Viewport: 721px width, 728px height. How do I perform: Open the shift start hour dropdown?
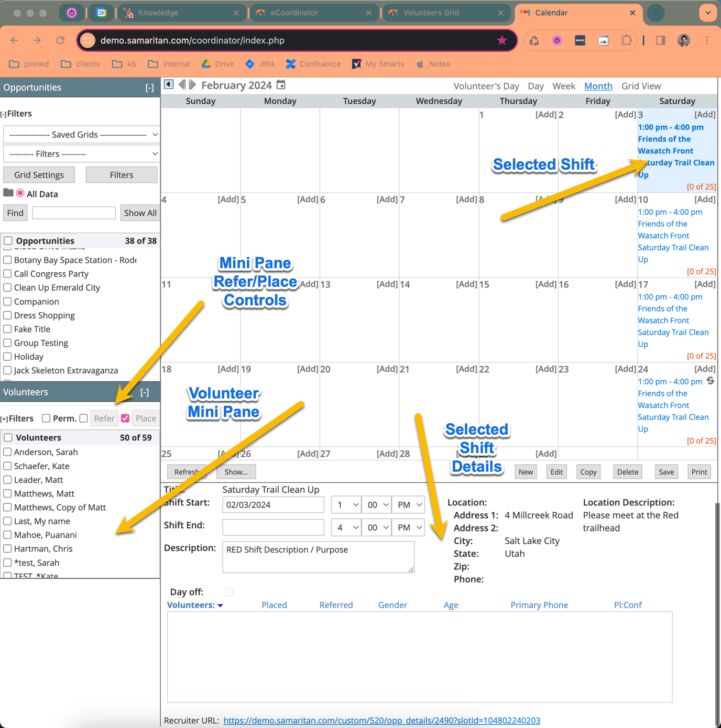[x=346, y=505]
